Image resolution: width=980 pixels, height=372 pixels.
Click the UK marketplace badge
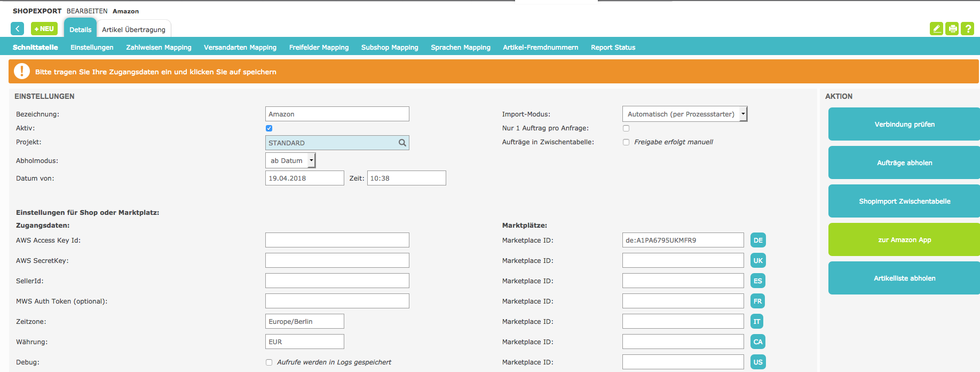pos(758,261)
